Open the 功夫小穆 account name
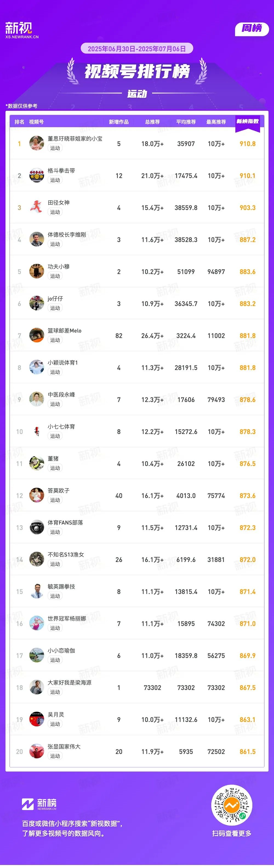274x868 pixels. 58,267
